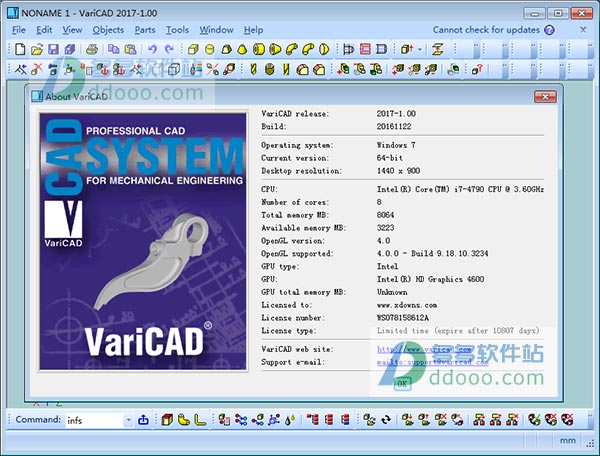Click the Cannot check for updates message
Image resolution: width=600 pixels, height=456 pixels.
486,30
